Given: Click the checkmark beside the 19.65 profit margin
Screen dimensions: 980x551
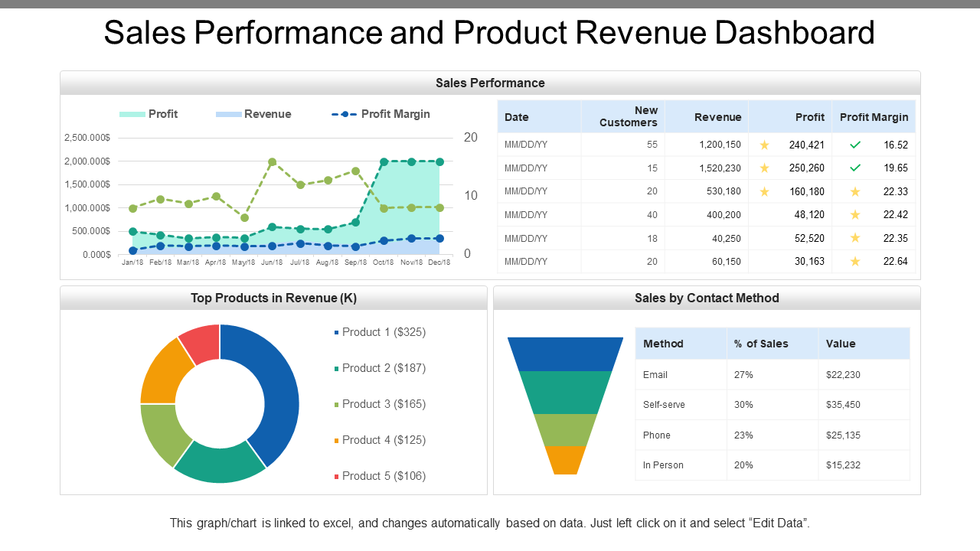Looking at the screenshot, I should click(854, 168).
